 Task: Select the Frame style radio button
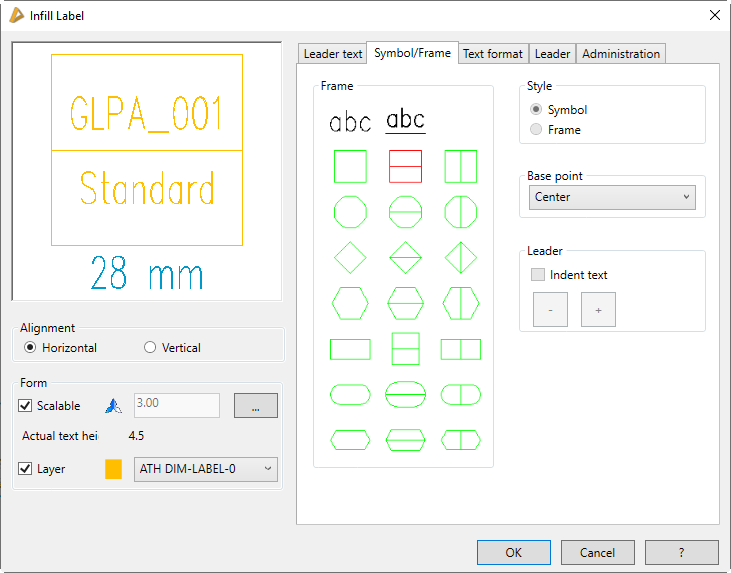coord(537,130)
